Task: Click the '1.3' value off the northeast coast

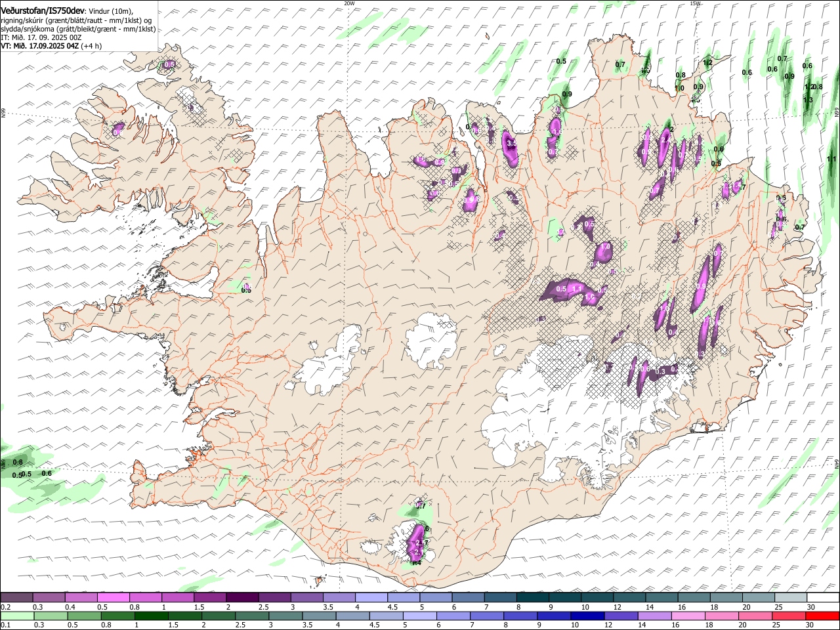Action: pos(808,100)
